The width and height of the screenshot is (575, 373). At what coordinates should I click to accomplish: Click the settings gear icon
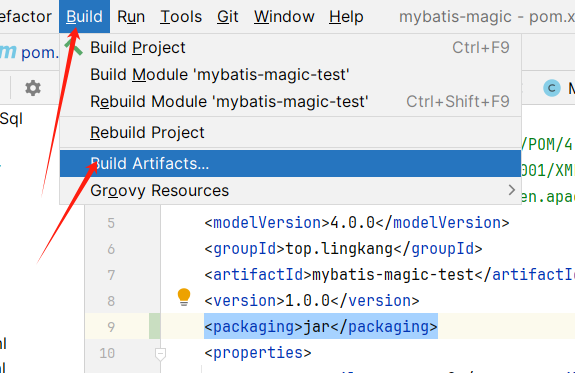33,88
